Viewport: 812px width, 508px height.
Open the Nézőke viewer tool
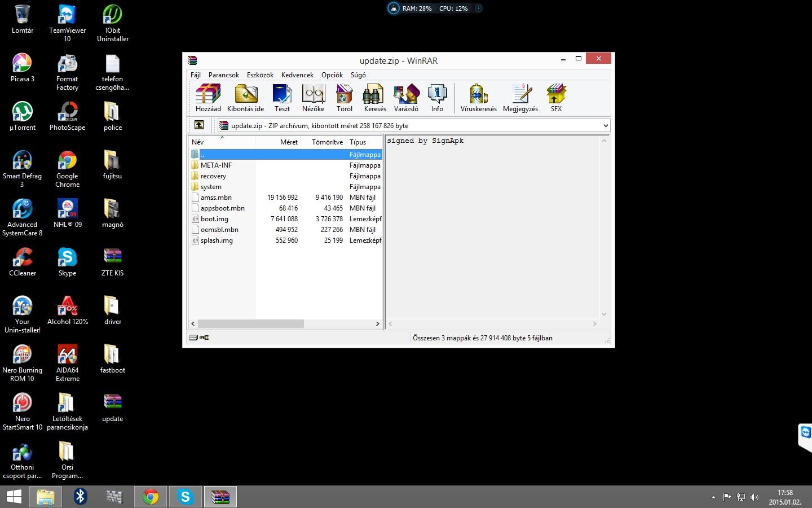[x=313, y=98]
